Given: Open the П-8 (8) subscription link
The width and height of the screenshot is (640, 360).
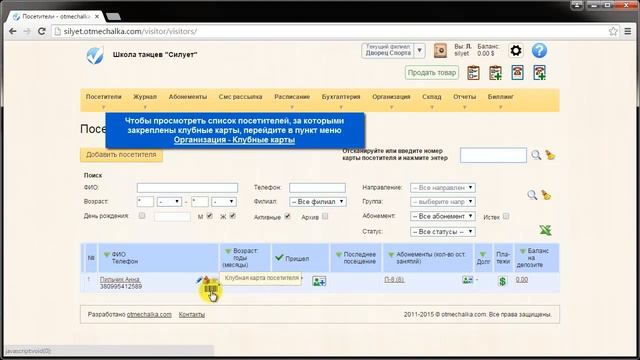Looking at the screenshot, I should [394, 280].
